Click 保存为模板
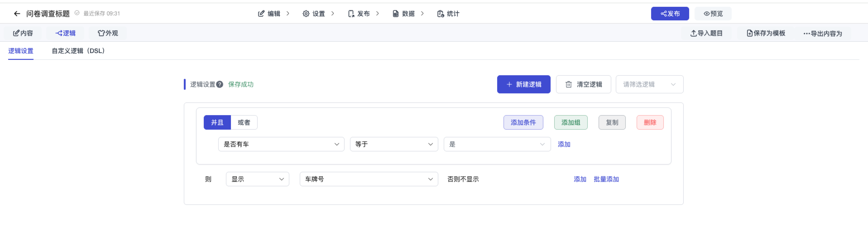This screenshot has height=233, width=868. point(766,33)
